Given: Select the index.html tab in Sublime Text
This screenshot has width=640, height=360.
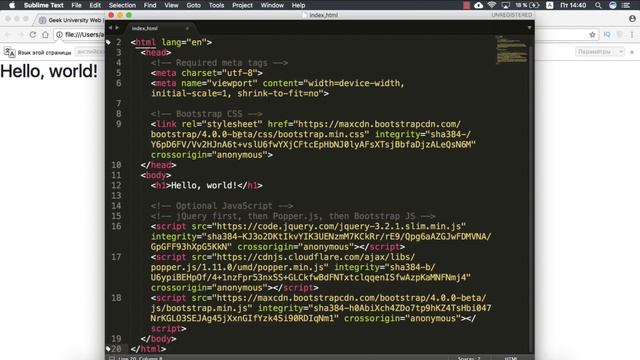Looking at the screenshot, I should point(159,28).
